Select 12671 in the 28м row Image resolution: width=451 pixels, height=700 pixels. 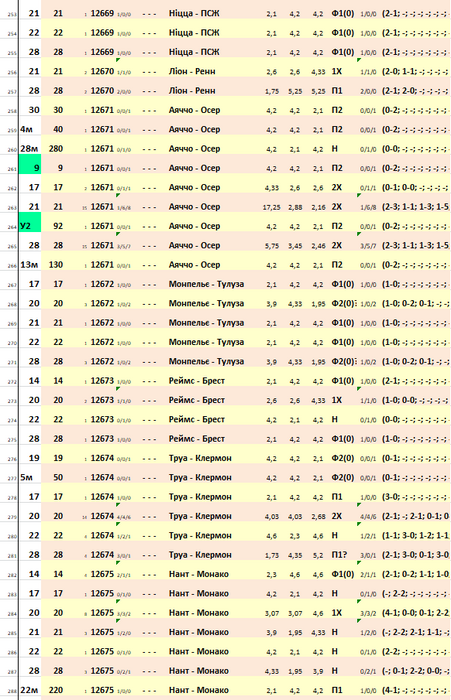pyautogui.click(x=102, y=149)
